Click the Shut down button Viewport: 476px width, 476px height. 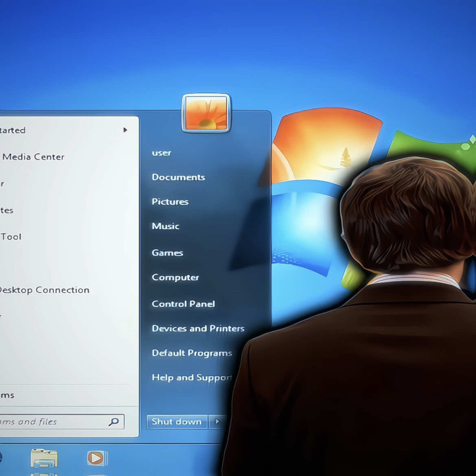(177, 421)
